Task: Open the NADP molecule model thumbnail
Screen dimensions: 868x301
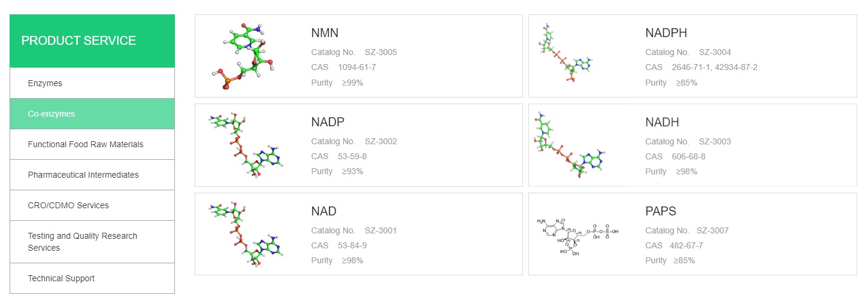Action: click(x=246, y=145)
